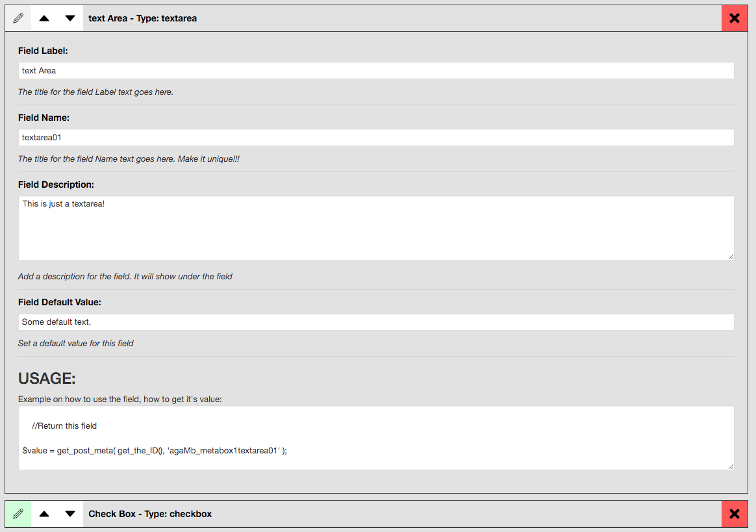This screenshot has width=756, height=532.
Task: Click the //Return this field comment line
Action: coord(64,426)
